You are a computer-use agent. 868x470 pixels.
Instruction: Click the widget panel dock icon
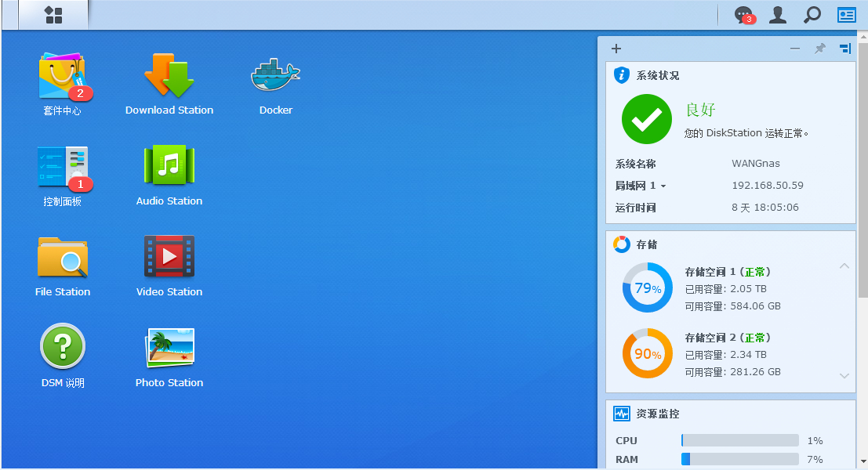pos(844,49)
